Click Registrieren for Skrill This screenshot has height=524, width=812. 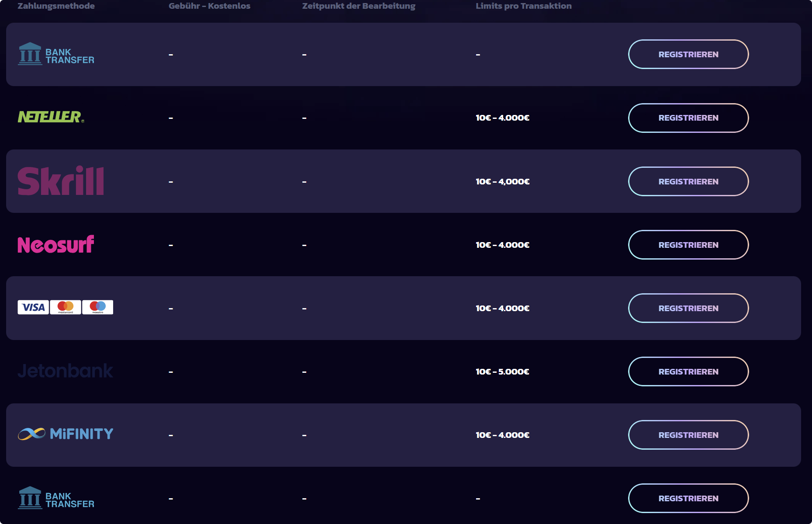click(x=688, y=181)
